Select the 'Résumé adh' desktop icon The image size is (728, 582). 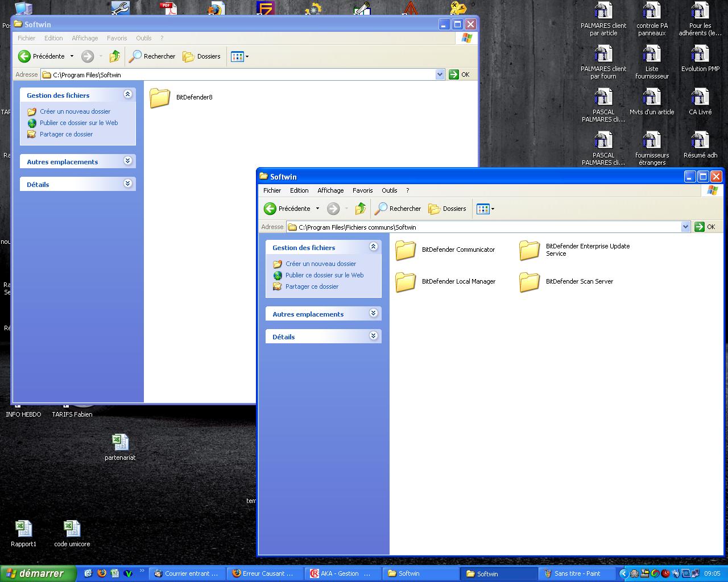700,145
